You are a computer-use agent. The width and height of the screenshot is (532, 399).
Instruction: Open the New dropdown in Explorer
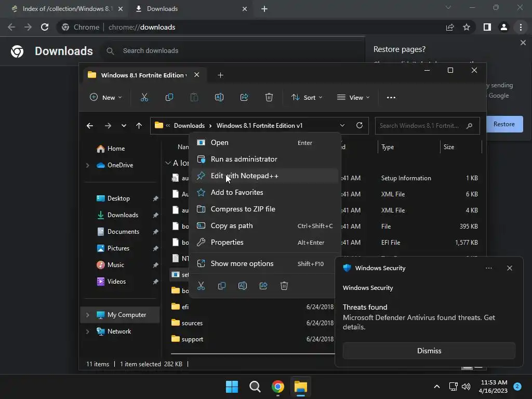pos(105,97)
